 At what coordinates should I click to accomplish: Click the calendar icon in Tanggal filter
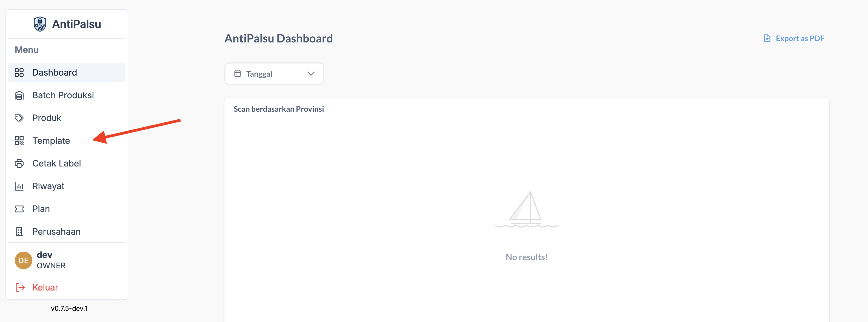click(x=238, y=73)
